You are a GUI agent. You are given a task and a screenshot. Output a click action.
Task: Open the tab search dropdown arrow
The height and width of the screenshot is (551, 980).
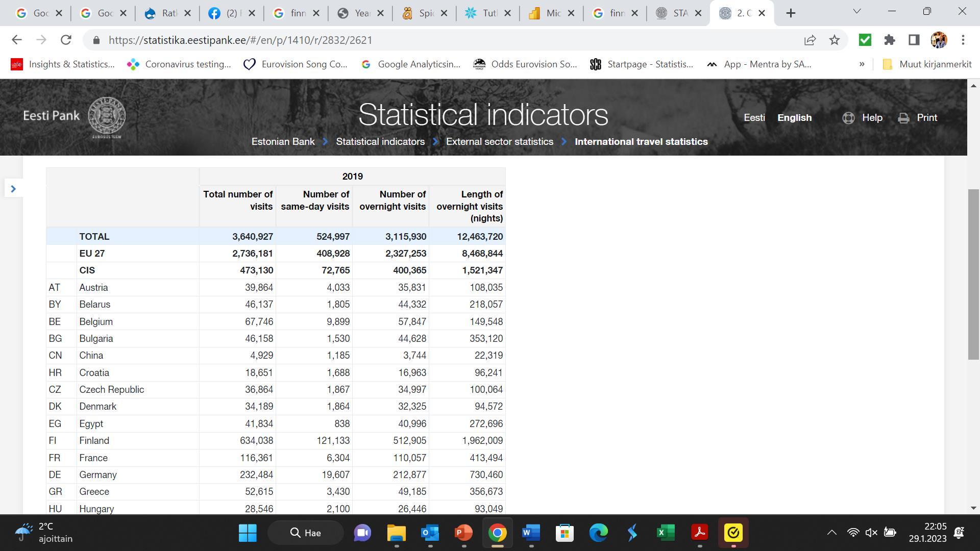[857, 11]
